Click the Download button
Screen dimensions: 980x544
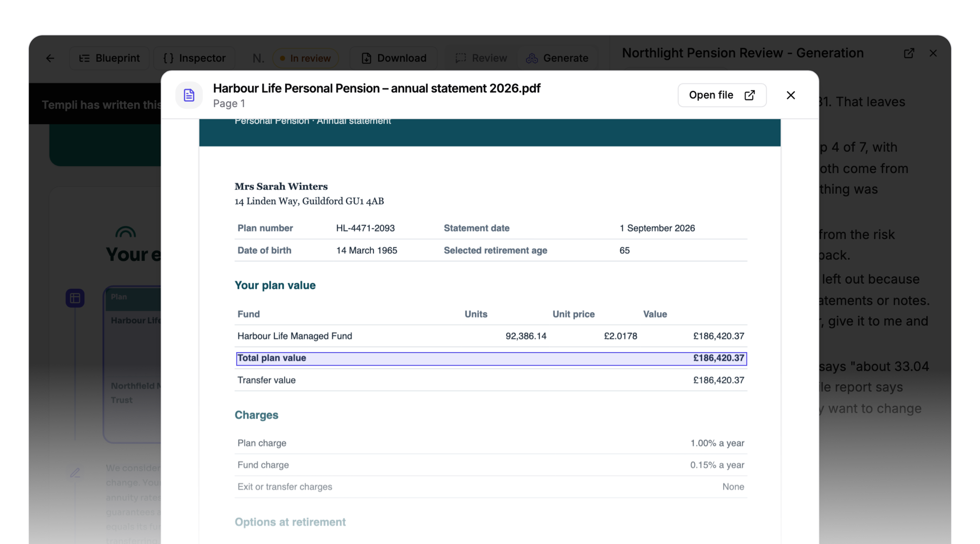[x=394, y=58]
